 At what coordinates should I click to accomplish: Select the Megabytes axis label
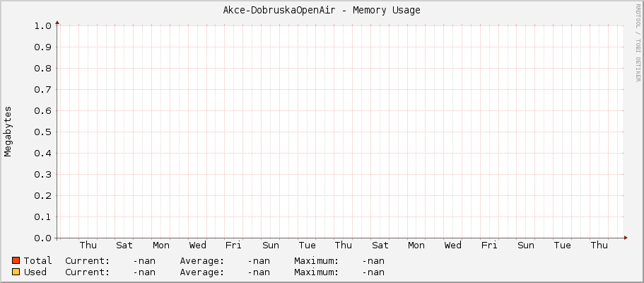(x=8, y=132)
